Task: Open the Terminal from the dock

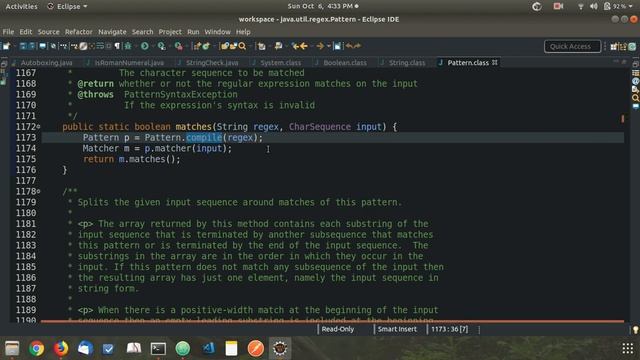Action: tap(158, 349)
